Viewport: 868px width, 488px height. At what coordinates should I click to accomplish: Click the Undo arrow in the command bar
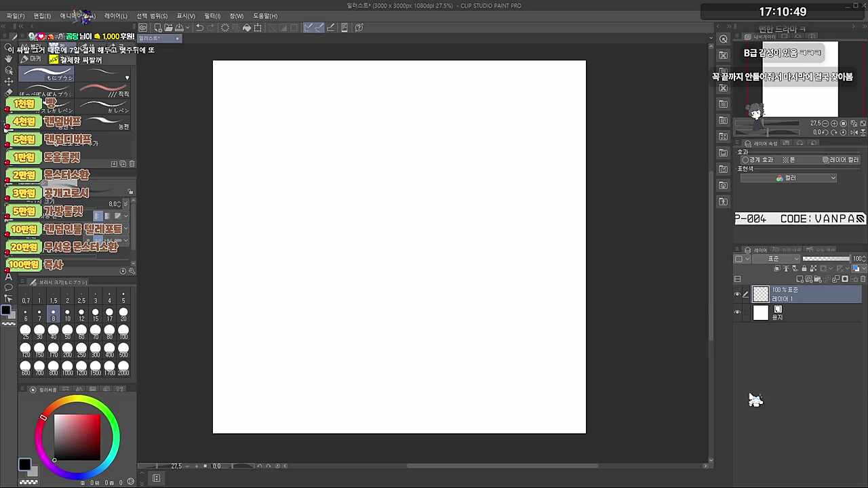click(x=199, y=28)
